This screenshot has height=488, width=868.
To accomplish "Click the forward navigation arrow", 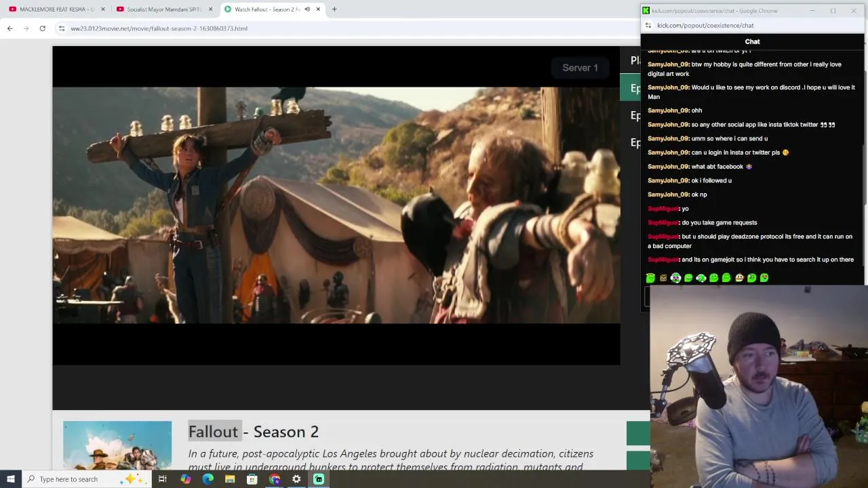I will (26, 28).
